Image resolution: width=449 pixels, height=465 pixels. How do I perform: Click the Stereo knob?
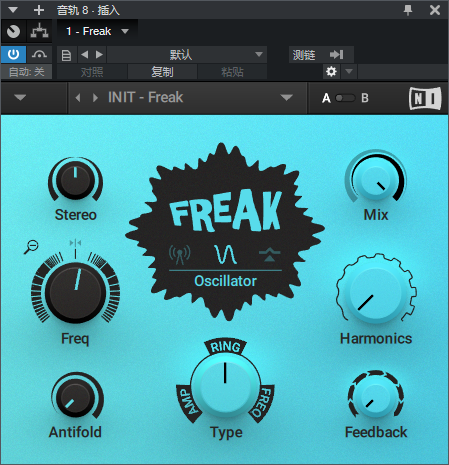[75, 180]
